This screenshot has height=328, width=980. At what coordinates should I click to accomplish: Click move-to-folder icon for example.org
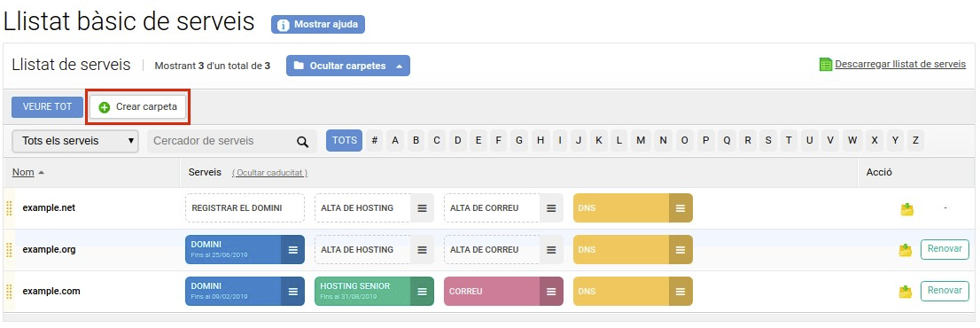[906, 250]
